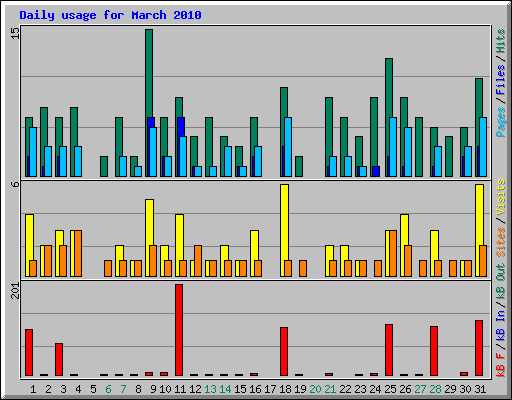Click the green "Hits" legend word
Image resolution: width=512 pixels, height=400 pixels.
pos(501,41)
